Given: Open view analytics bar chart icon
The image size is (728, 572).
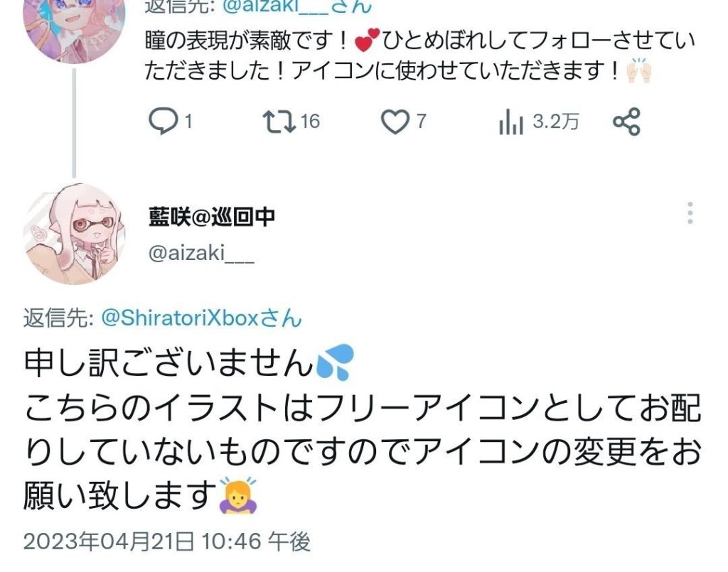Looking at the screenshot, I should (510, 123).
